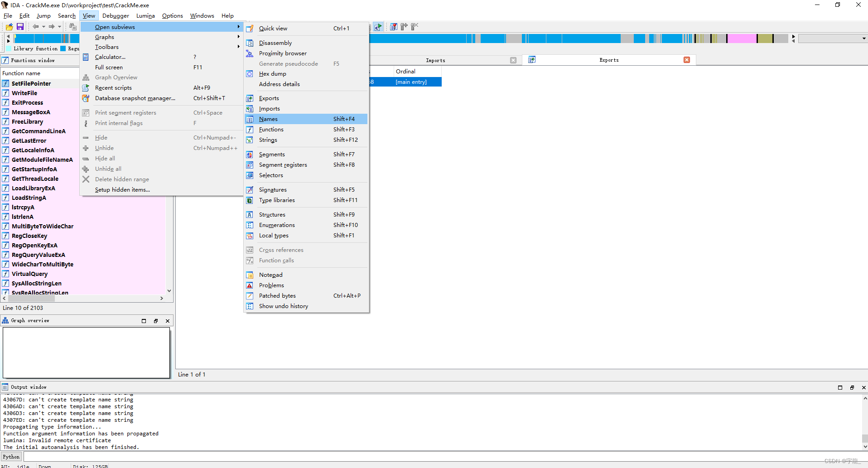Image resolution: width=868 pixels, height=468 pixels.
Task: Select Show undo history entry
Action: pyautogui.click(x=306, y=306)
